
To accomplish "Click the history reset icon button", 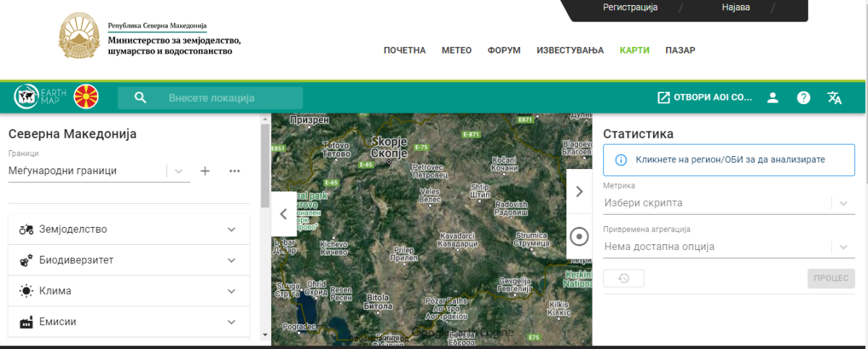I will pyautogui.click(x=624, y=278).
